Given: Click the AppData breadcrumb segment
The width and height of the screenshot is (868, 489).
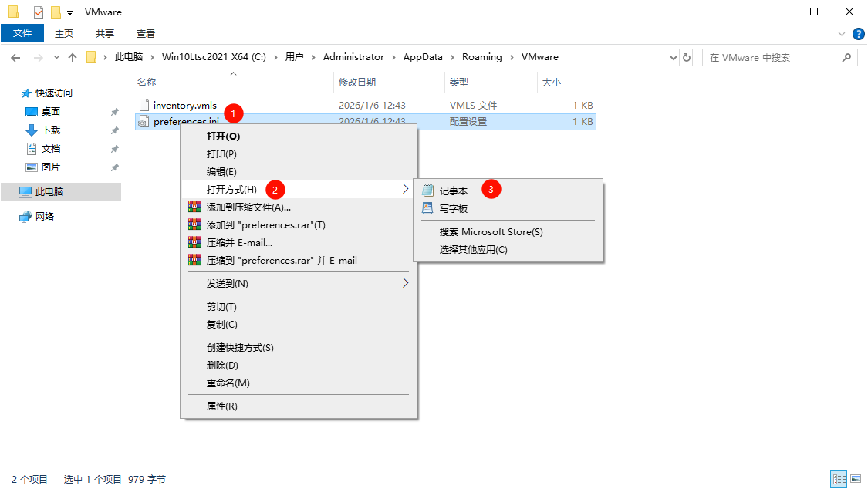Looking at the screenshot, I should point(423,57).
